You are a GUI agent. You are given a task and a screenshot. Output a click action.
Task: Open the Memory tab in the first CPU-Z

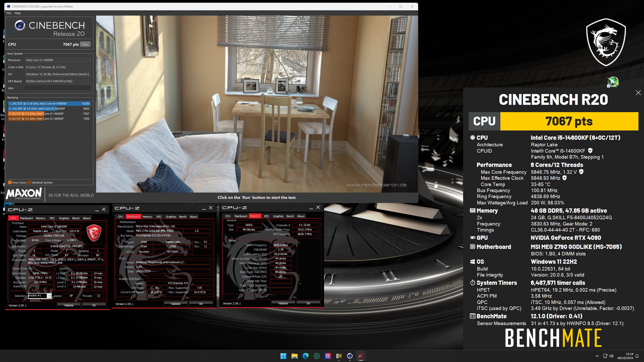(41, 218)
